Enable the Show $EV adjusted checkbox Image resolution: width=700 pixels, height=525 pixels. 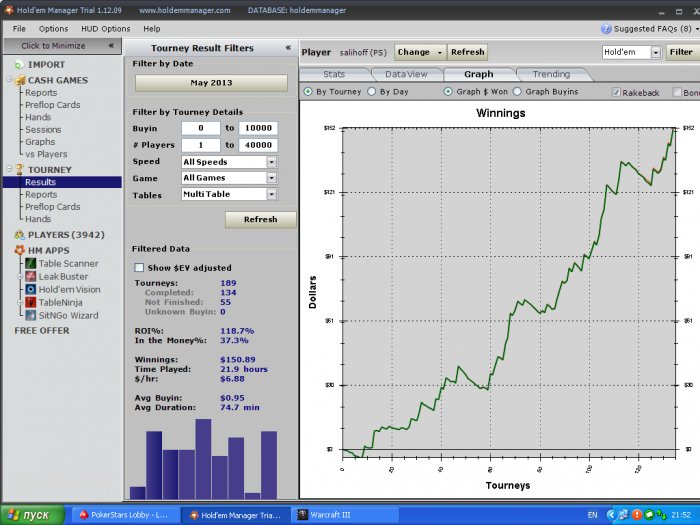click(x=139, y=268)
